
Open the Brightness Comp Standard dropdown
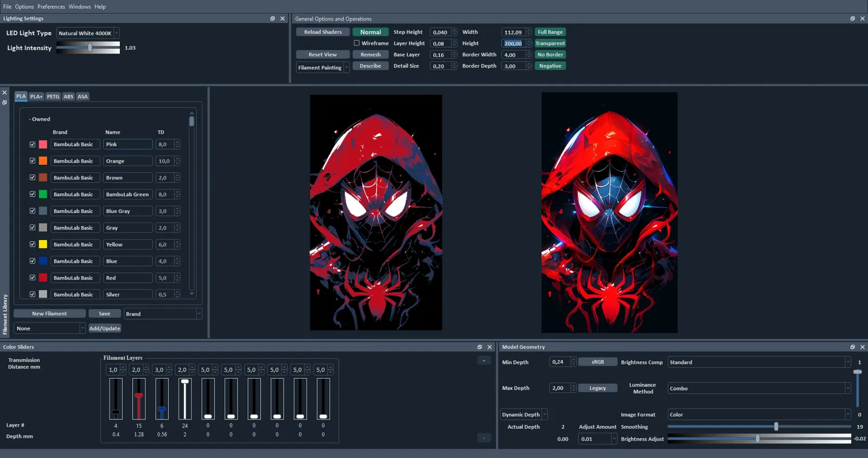[759, 362]
